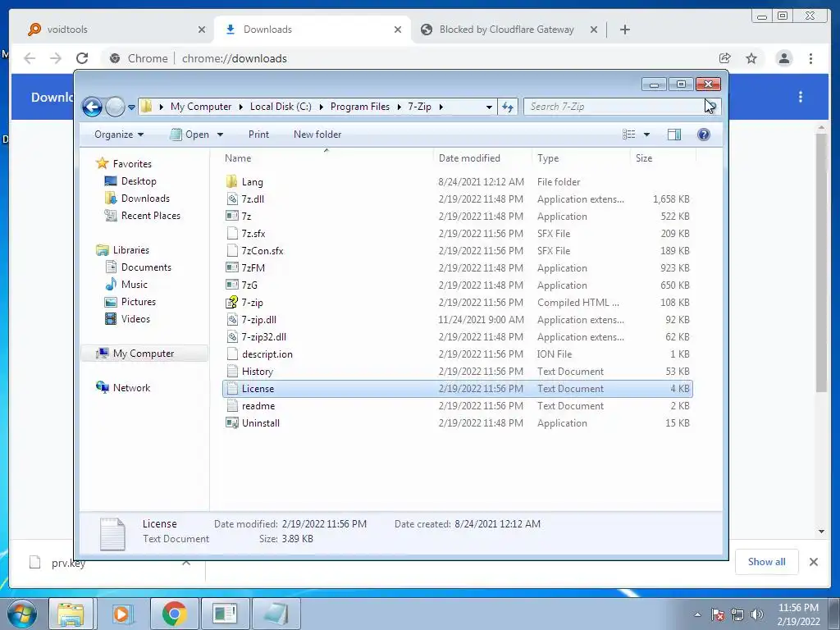Click the Refresh button next to address bar

507,107
